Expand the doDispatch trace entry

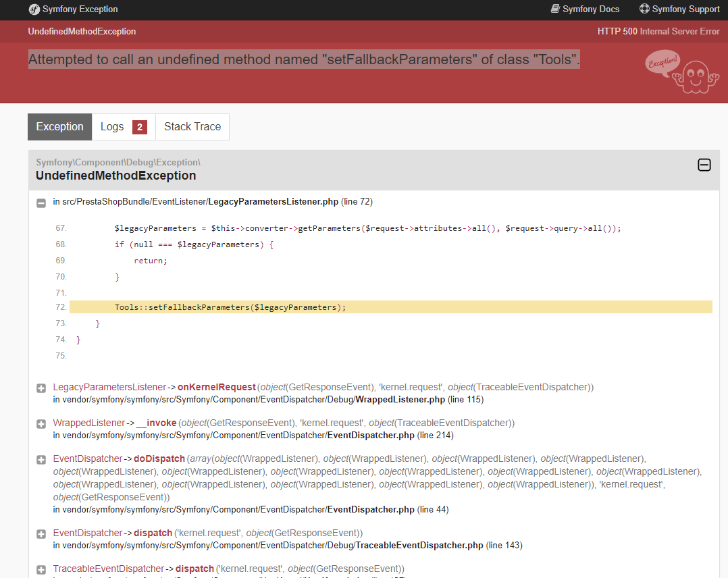tap(41, 460)
